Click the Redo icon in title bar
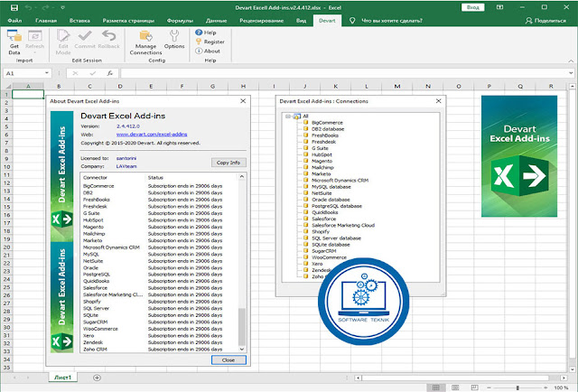The width and height of the screenshot is (578, 392). pyautogui.click(x=47, y=7)
